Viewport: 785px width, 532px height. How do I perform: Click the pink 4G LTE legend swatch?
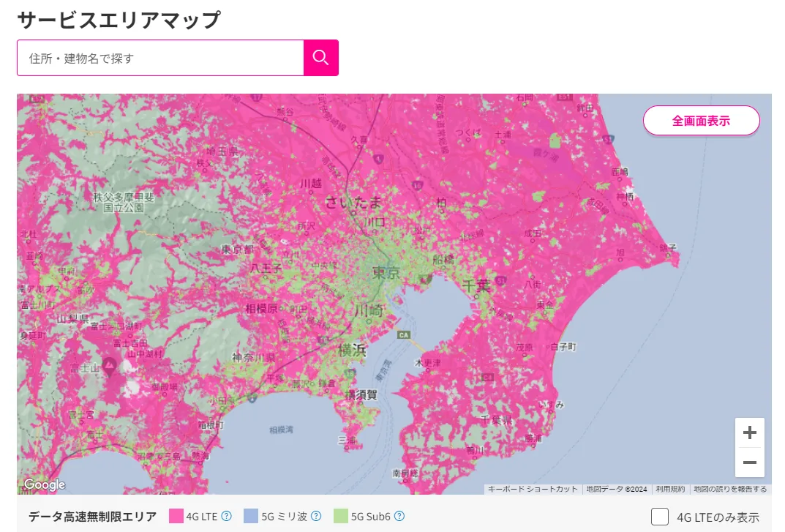pyautogui.click(x=176, y=516)
